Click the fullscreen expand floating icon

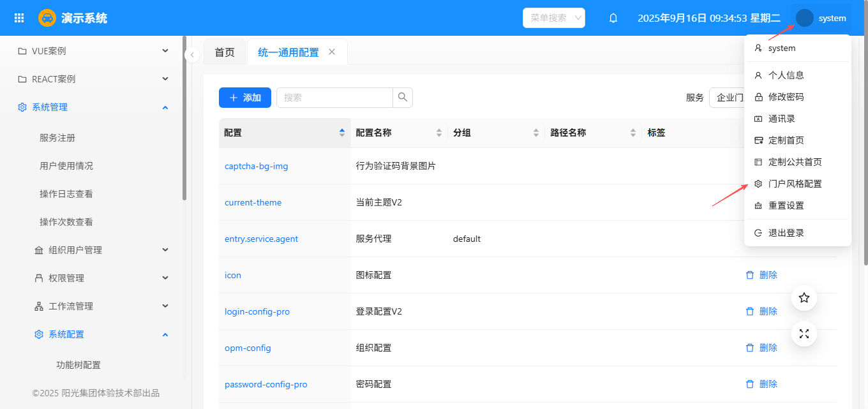tap(804, 334)
